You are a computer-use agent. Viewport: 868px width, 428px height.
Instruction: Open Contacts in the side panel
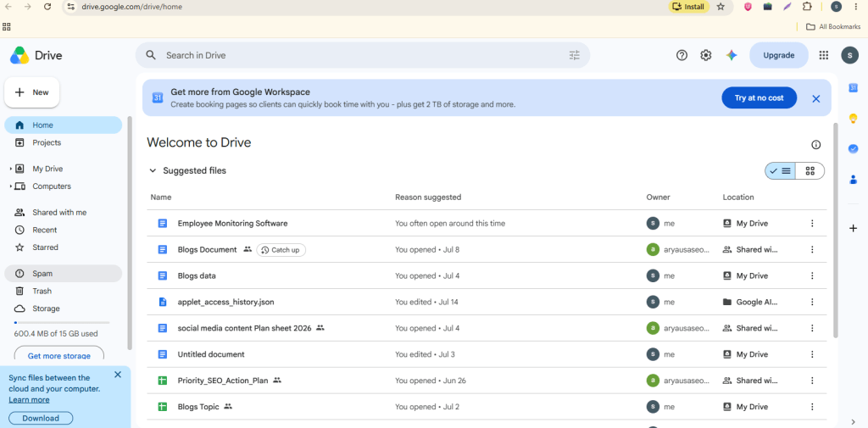pos(853,179)
